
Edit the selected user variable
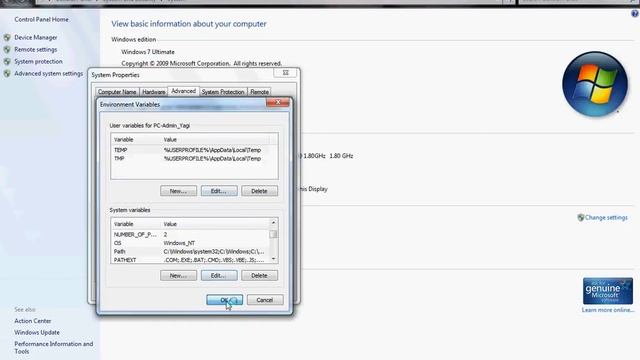point(219,191)
